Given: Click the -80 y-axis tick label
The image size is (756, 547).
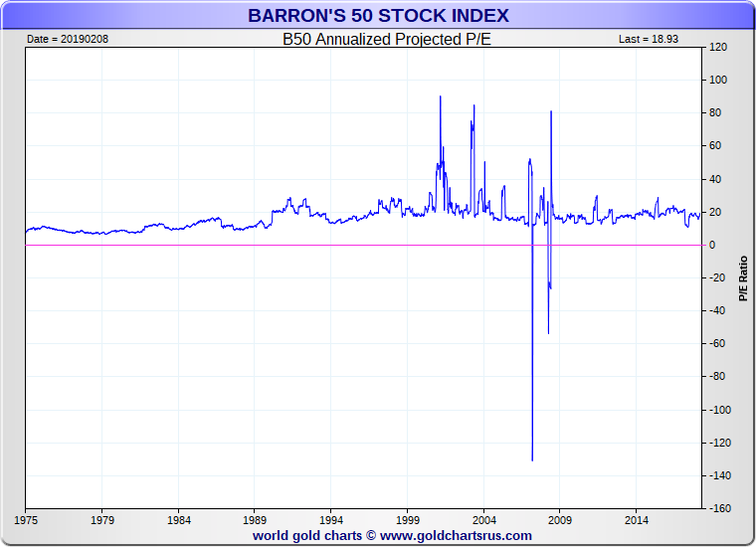Looking at the screenshot, I should tap(717, 376).
